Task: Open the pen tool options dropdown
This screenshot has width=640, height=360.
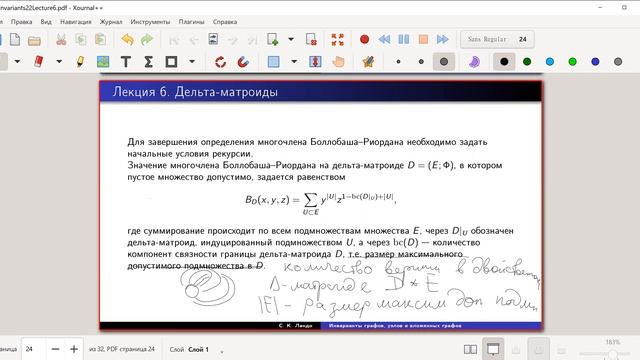Action: pos(17,62)
